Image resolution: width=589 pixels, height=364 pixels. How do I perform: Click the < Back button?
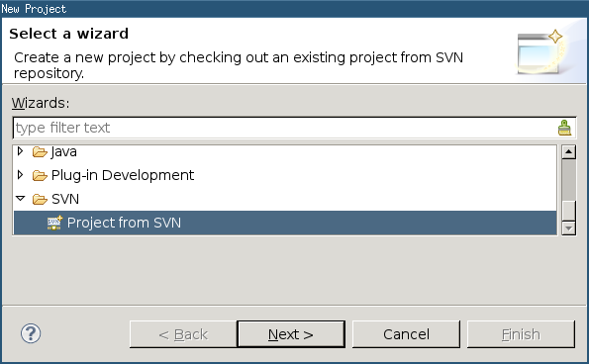click(x=183, y=334)
